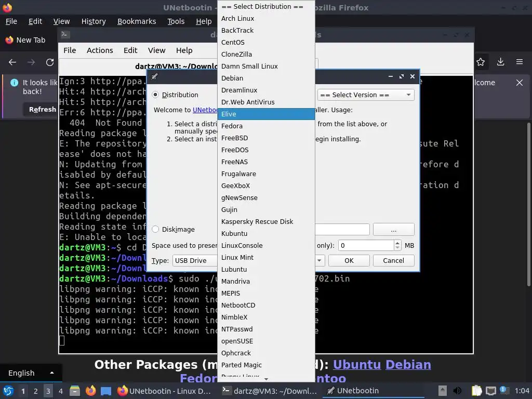The image size is (532, 399).
Task: Open Firefox downloads icon
Action: click(x=500, y=62)
